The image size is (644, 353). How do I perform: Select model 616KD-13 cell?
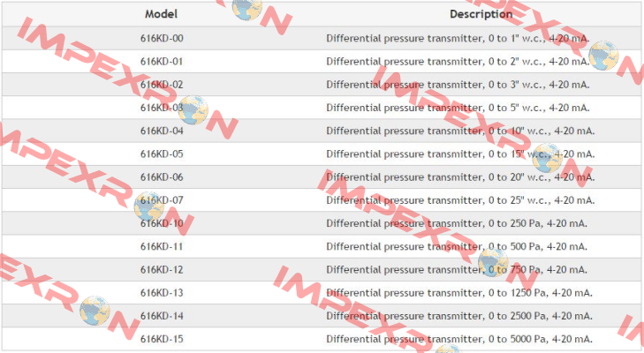click(162, 293)
